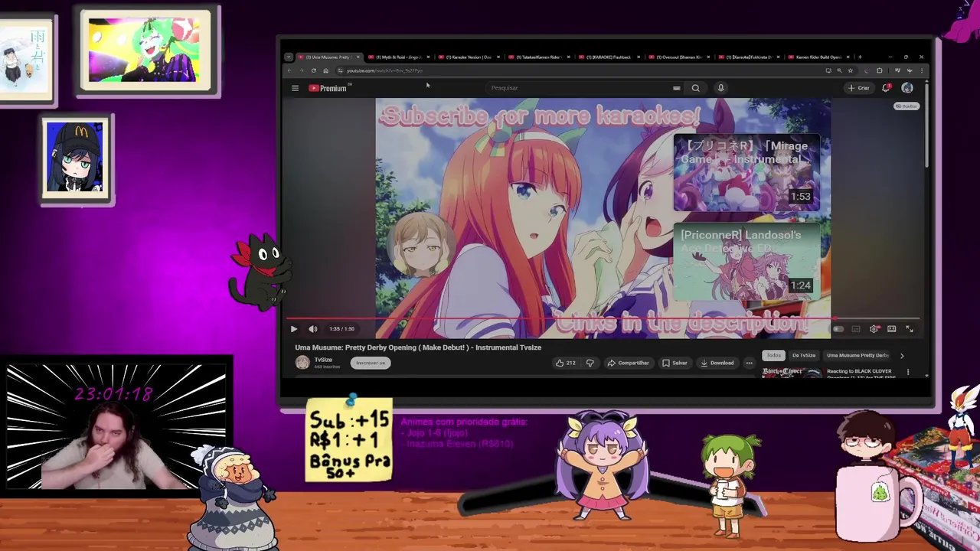This screenshot has width=980, height=551.
Task: Open the Criar create menu
Action: click(858, 88)
